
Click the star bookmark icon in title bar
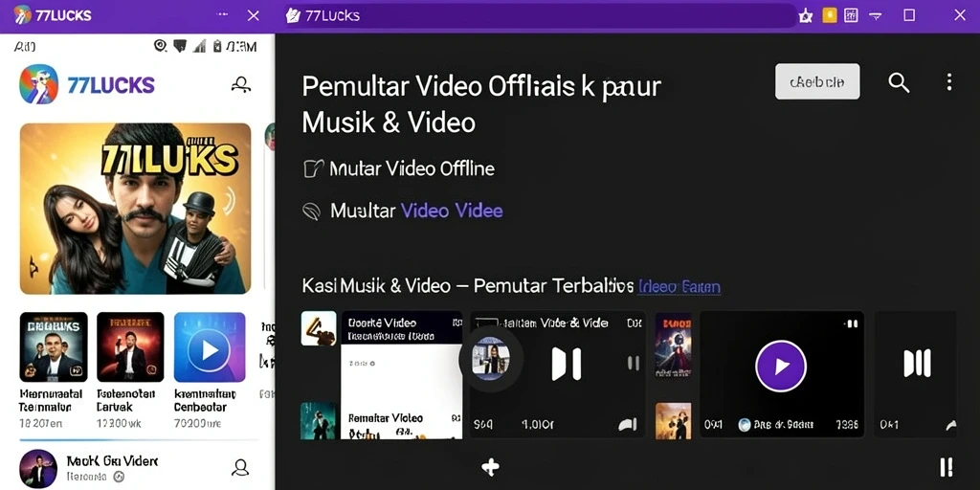pos(806,15)
